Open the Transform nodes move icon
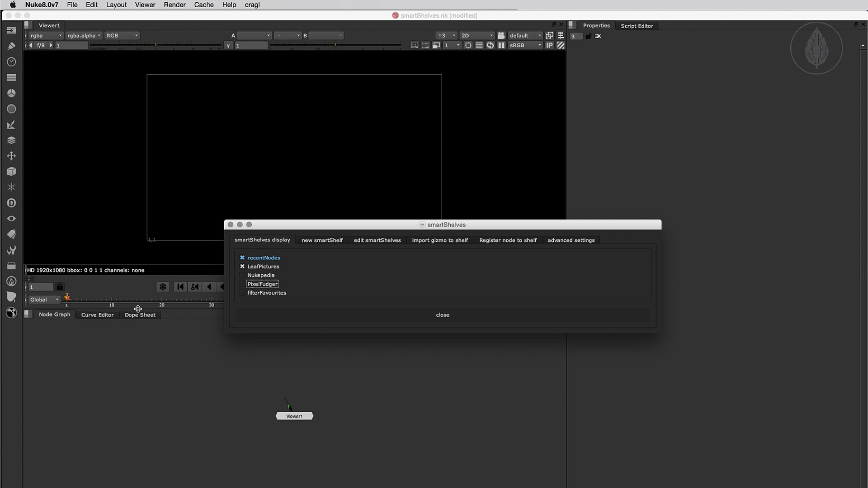 pyautogui.click(x=11, y=156)
